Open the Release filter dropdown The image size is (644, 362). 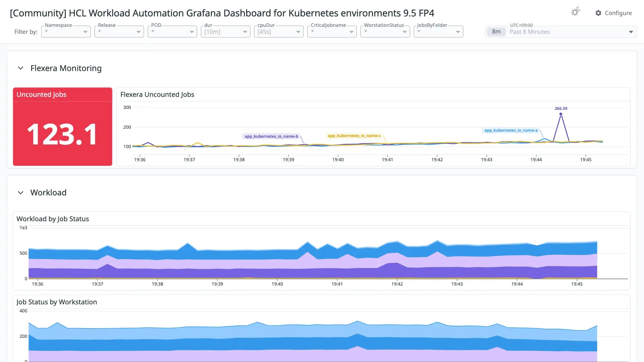coord(119,32)
